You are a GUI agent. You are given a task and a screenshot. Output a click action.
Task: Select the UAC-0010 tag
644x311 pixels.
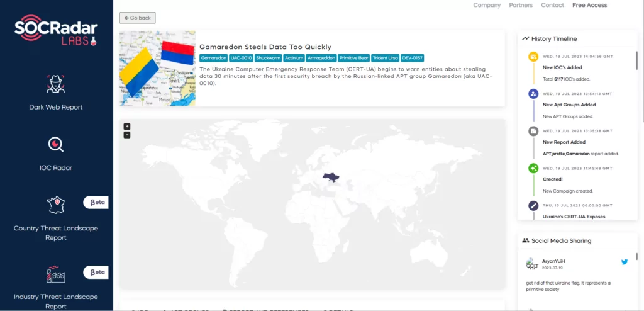[x=241, y=58]
